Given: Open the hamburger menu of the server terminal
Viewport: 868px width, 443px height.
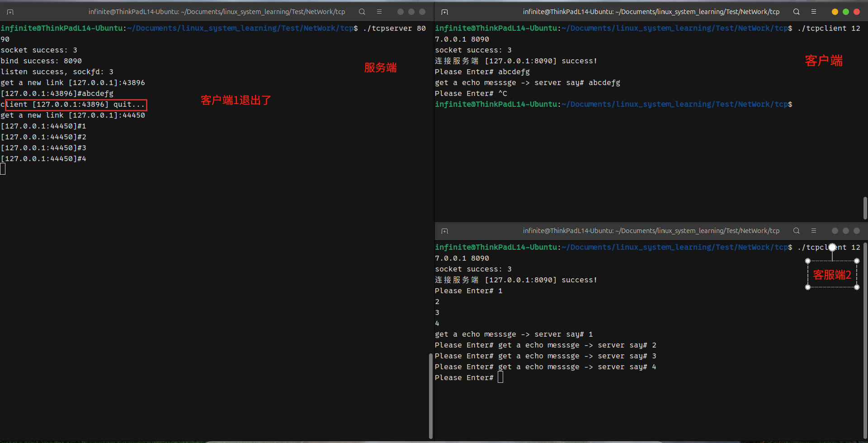Looking at the screenshot, I should tap(379, 12).
